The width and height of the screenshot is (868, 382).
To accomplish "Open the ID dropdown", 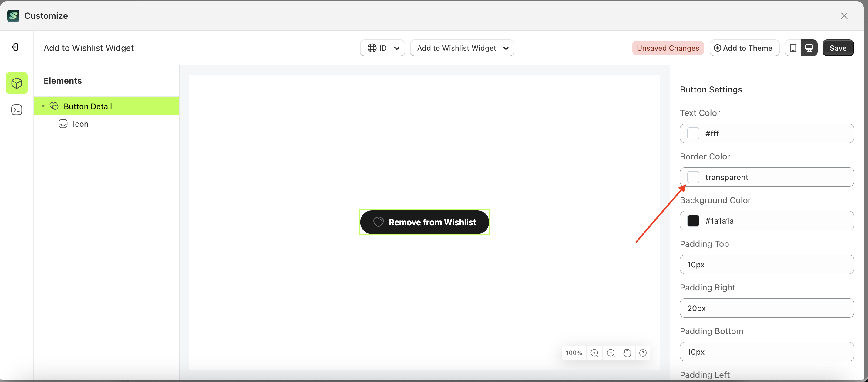I will click(382, 48).
